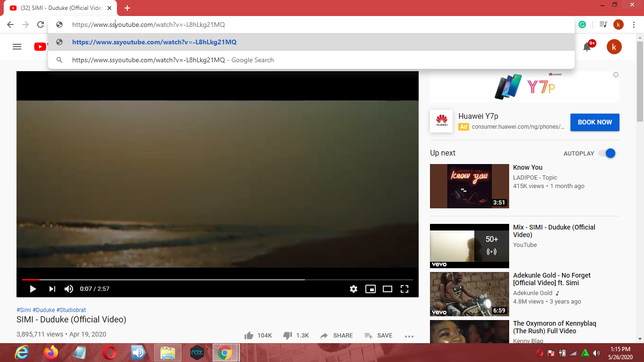This screenshot has height=362, width=644.
Task: Select the ssyoutube.com URL suggestion
Action: [x=311, y=42]
